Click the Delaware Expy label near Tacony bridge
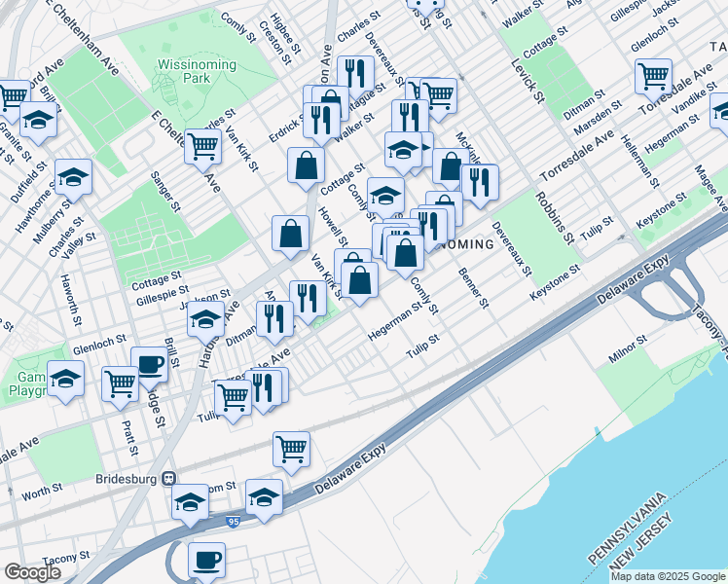Viewport: 728px width, 584px height. click(634, 279)
